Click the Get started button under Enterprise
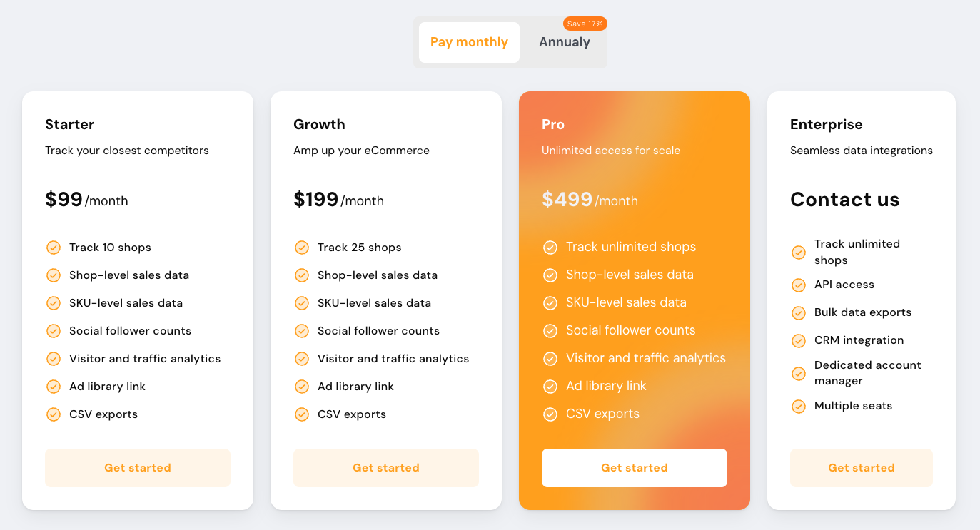Image resolution: width=980 pixels, height=530 pixels. pyautogui.click(x=861, y=468)
